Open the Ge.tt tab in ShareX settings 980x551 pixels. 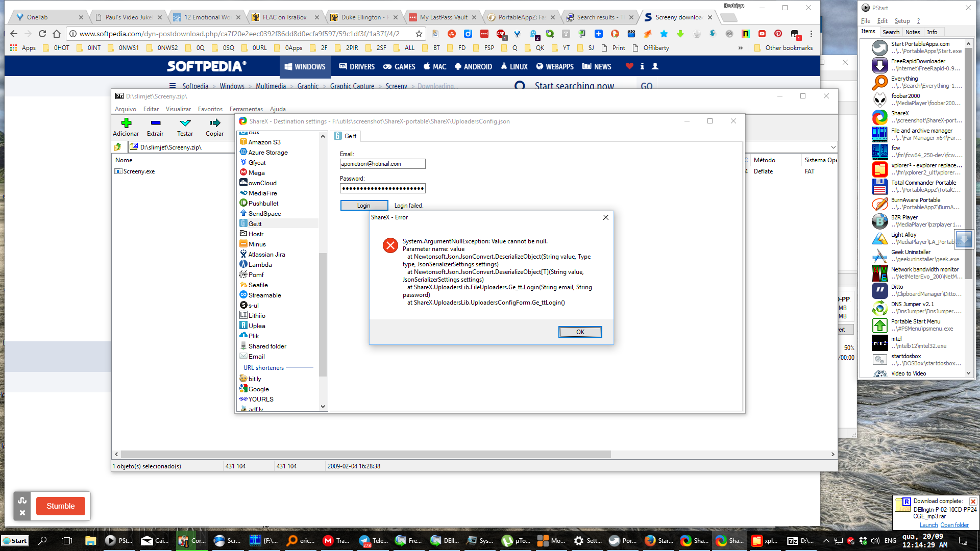346,136
